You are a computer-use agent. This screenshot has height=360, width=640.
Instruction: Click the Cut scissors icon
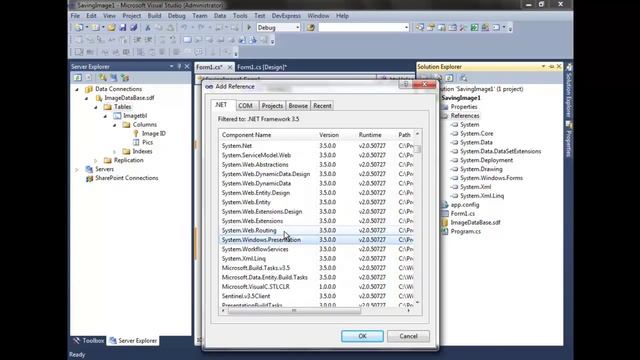pos(148,27)
